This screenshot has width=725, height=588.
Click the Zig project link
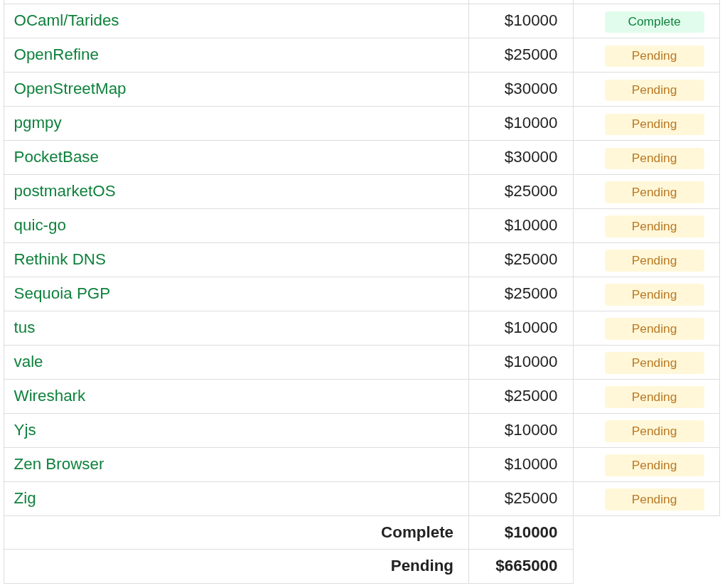pyautogui.click(x=25, y=498)
